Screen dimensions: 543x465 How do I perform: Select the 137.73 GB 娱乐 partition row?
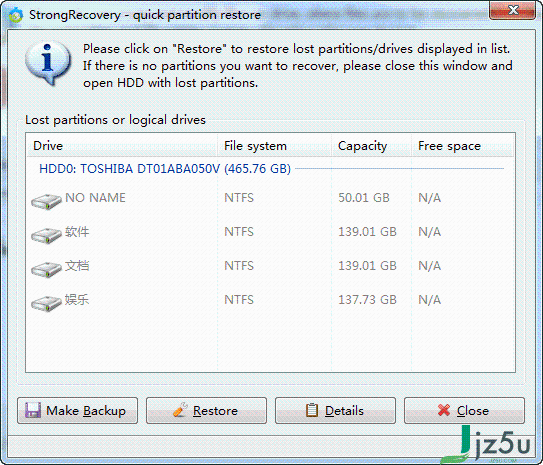point(270,300)
